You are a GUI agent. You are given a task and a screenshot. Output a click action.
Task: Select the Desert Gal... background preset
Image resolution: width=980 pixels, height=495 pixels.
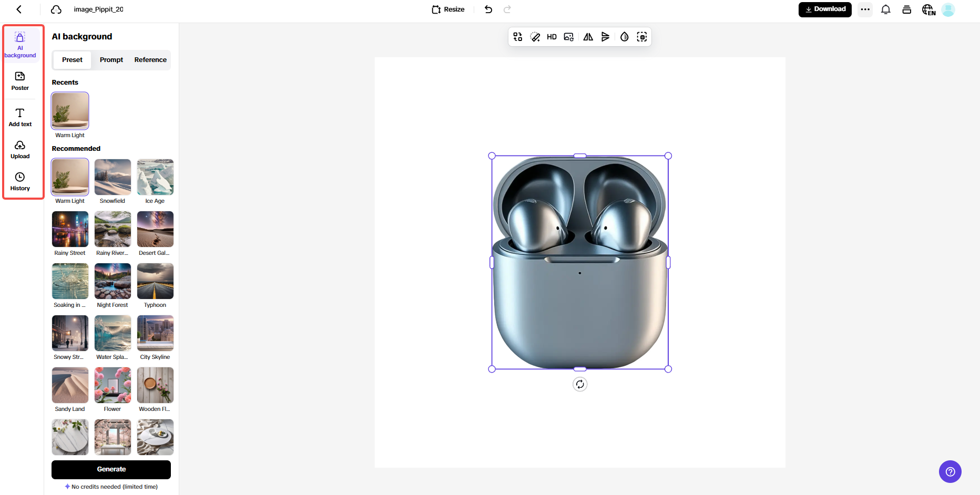point(155,229)
